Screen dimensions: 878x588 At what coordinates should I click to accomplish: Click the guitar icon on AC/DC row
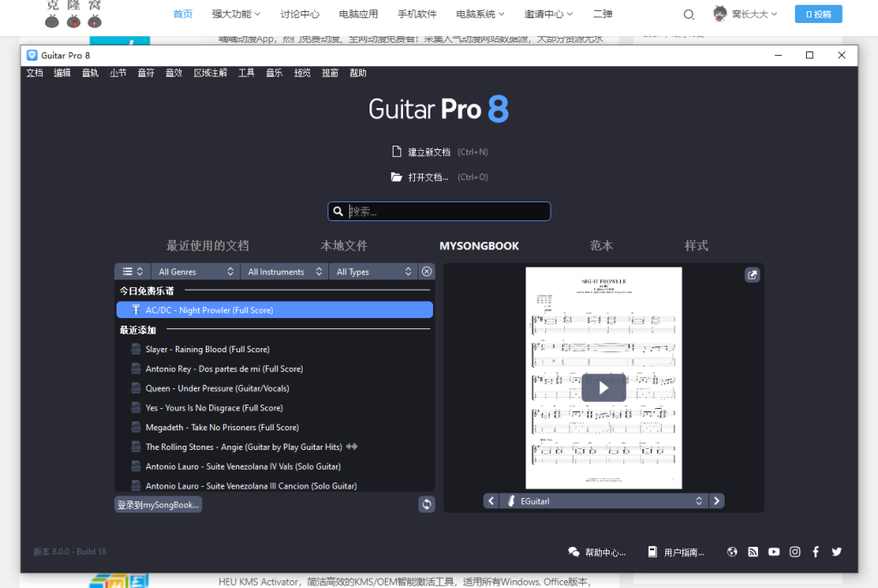(135, 309)
